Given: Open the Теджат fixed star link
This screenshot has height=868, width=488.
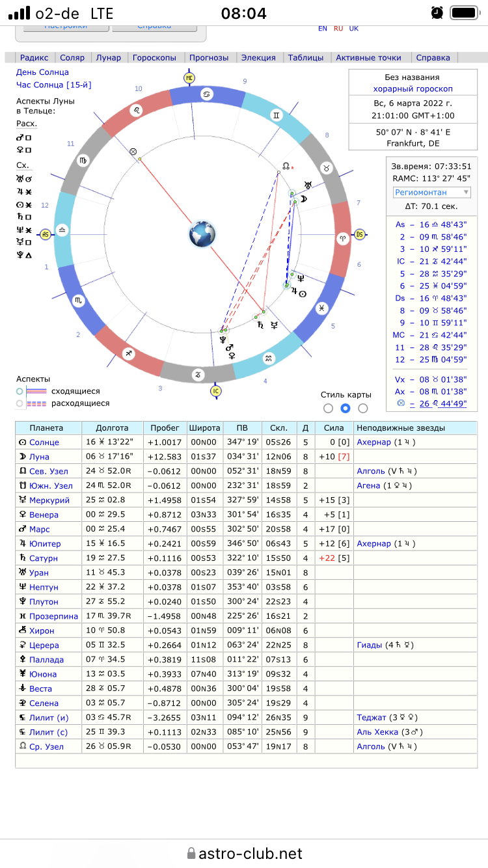Looking at the screenshot, I should click(372, 718).
